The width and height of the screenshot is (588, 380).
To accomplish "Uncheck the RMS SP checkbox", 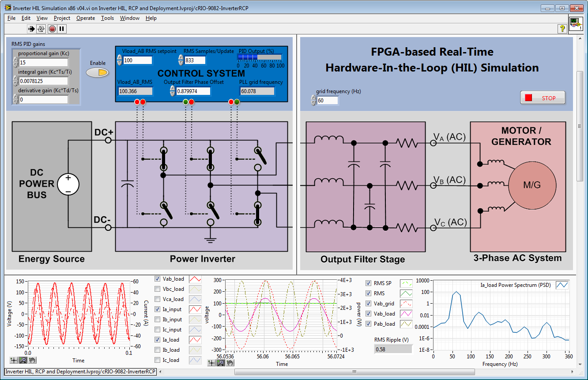I will (x=369, y=283).
